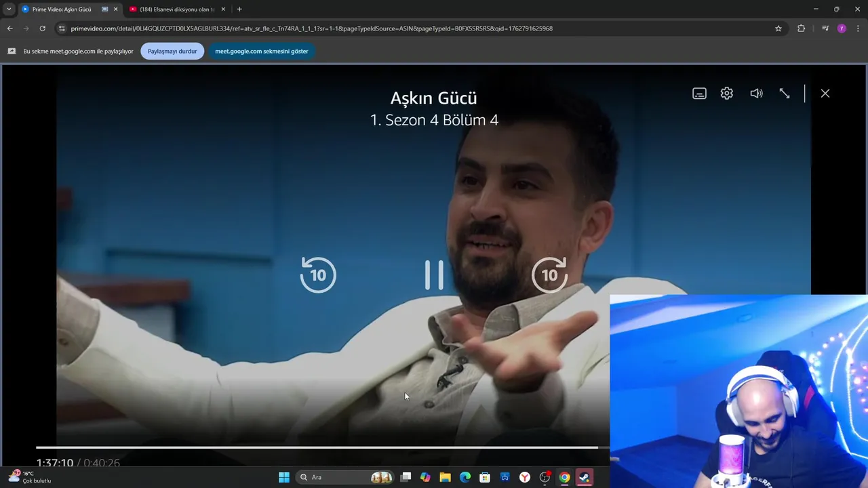The image size is (868, 488).
Task: Open the Chrome three-dot menu
Action: (858, 28)
